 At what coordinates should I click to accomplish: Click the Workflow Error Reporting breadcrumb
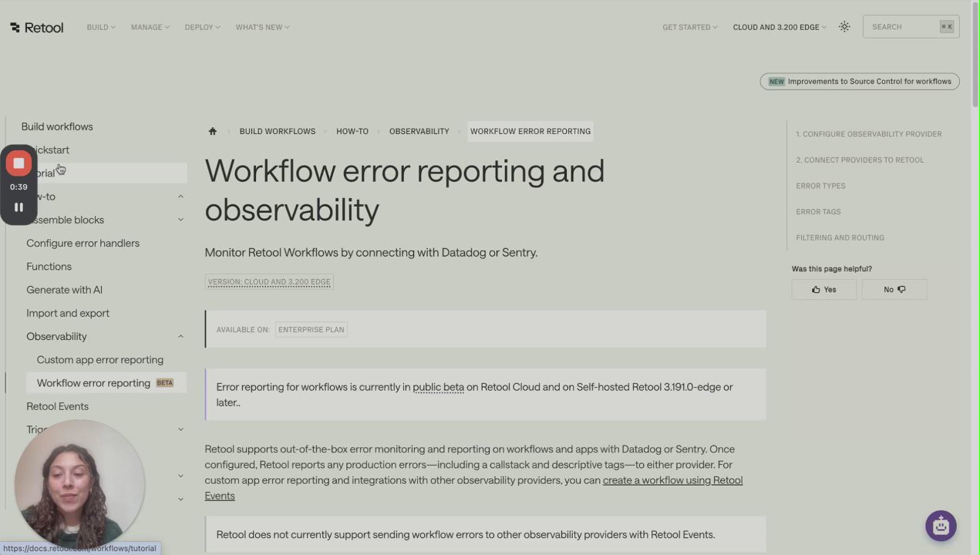pos(530,131)
